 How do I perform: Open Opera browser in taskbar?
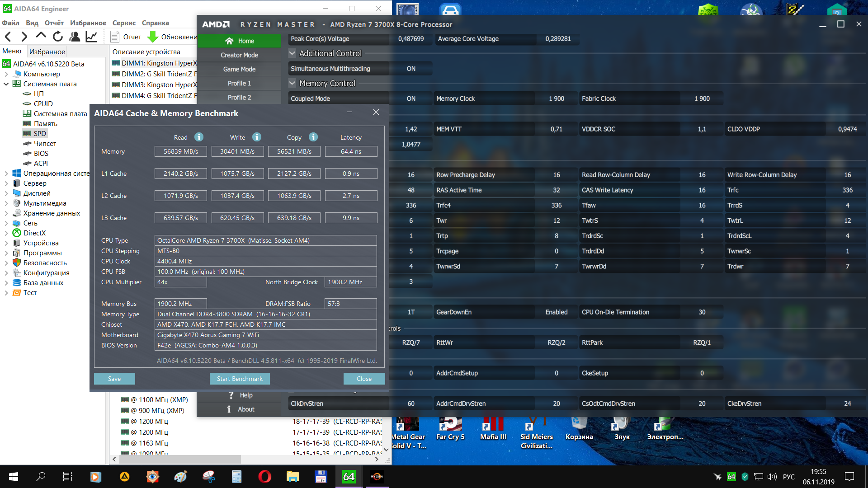[x=264, y=476]
